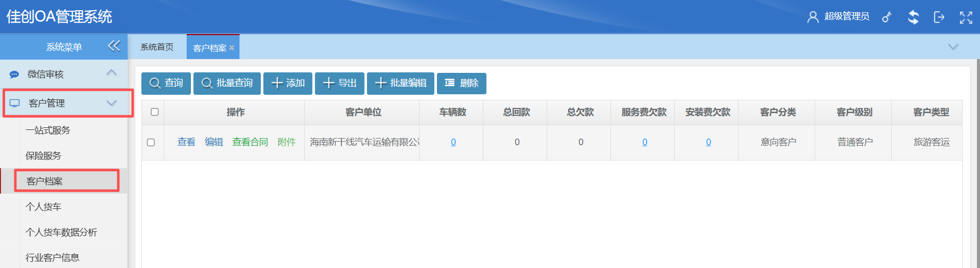Click the 超级管理员 user avatar icon
The height and width of the screenshot is (268, 980).
pyautogui.click(x=813, y=17)
